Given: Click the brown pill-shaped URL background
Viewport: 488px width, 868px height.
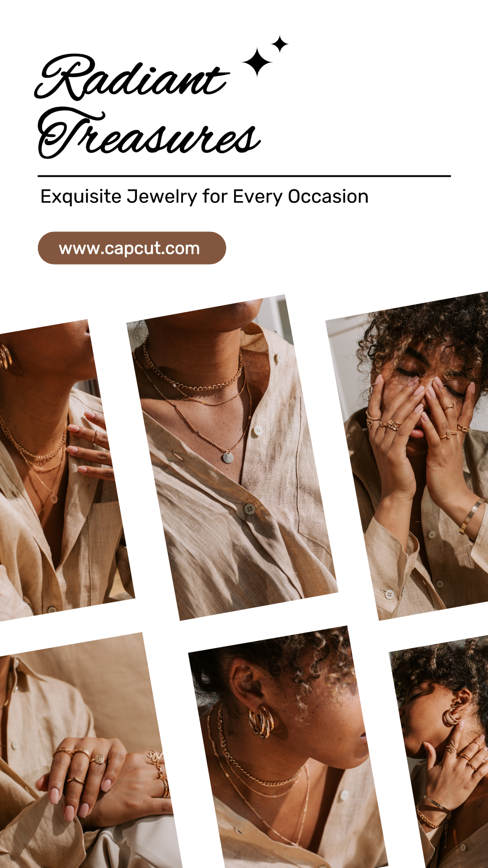Looking at the screenshot, I should [x=132, y=248].
